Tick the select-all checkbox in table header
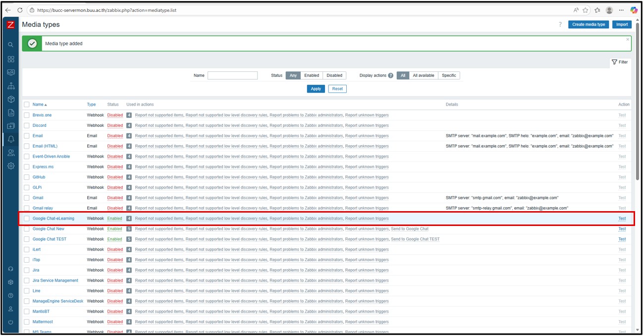The height and width of the screenshot is (336, 644). pyautogui.click(x=27, y=105)
